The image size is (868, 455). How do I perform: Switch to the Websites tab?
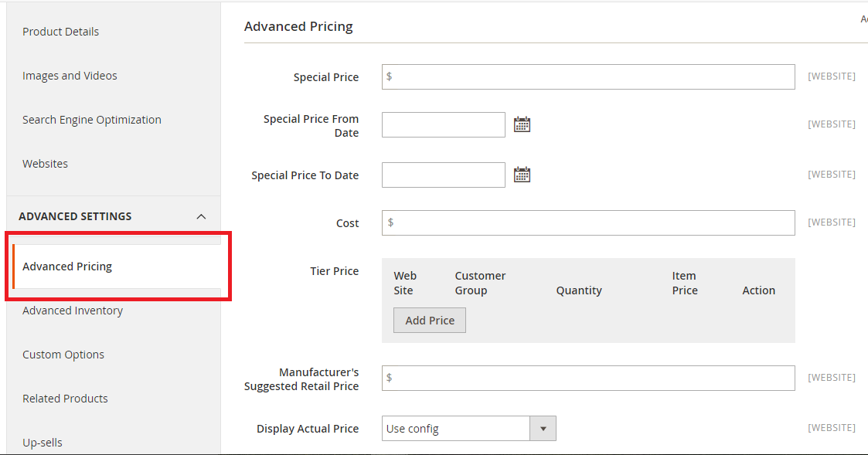point(45,164)
